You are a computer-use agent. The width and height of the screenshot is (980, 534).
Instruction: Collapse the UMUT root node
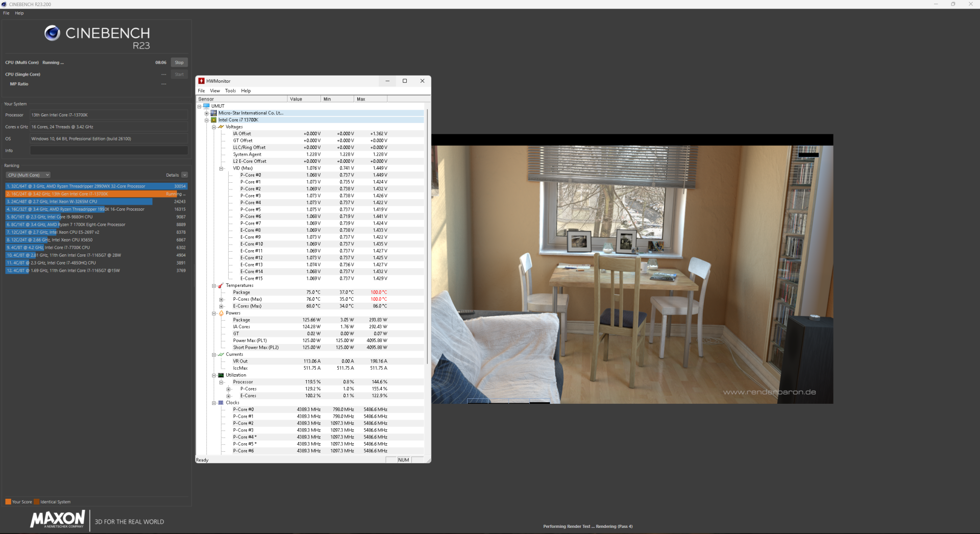point(200,106)
